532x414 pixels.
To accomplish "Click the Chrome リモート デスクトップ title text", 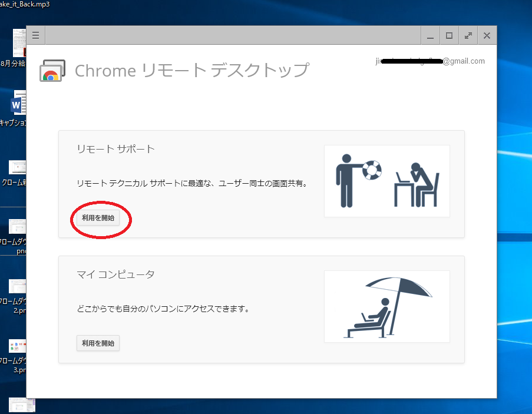I will (192, 71).
